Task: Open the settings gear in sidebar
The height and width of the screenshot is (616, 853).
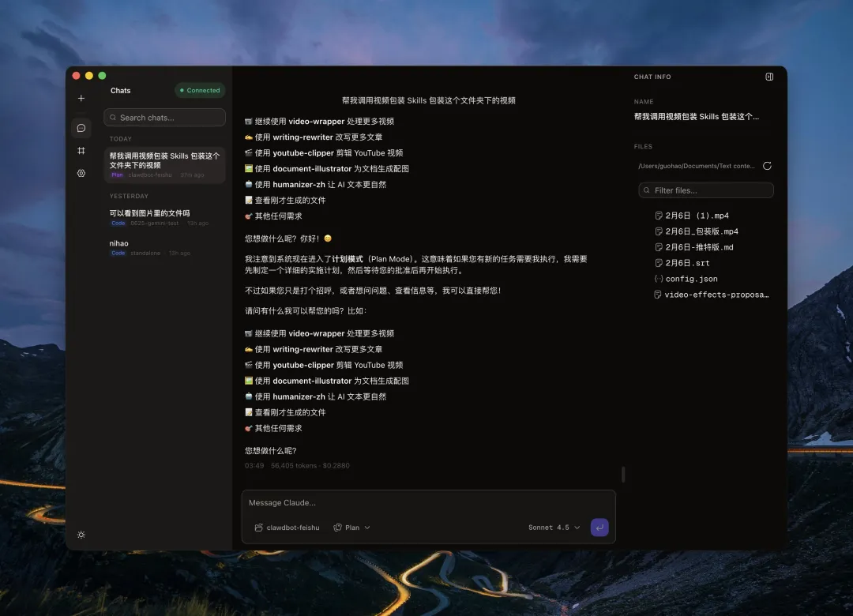Action: click(x=81, y=173)
